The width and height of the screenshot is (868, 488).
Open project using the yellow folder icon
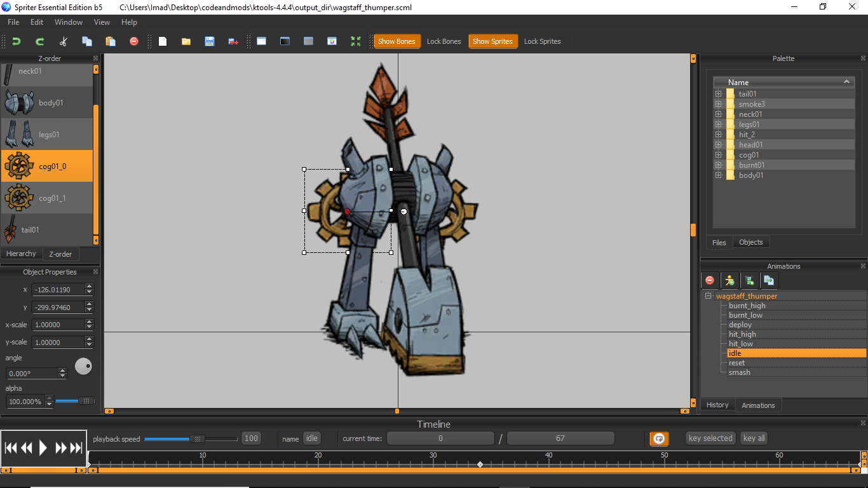click(x=186, y=41)
